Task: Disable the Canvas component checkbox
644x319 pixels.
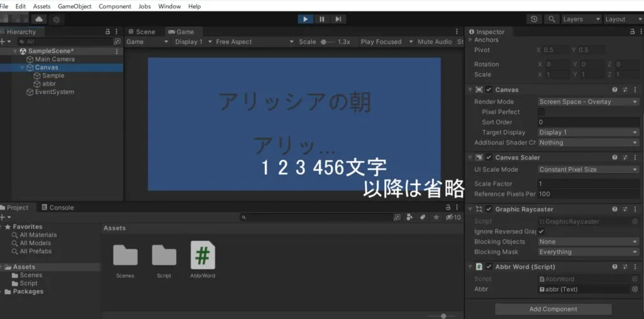Action: (489, 89)
